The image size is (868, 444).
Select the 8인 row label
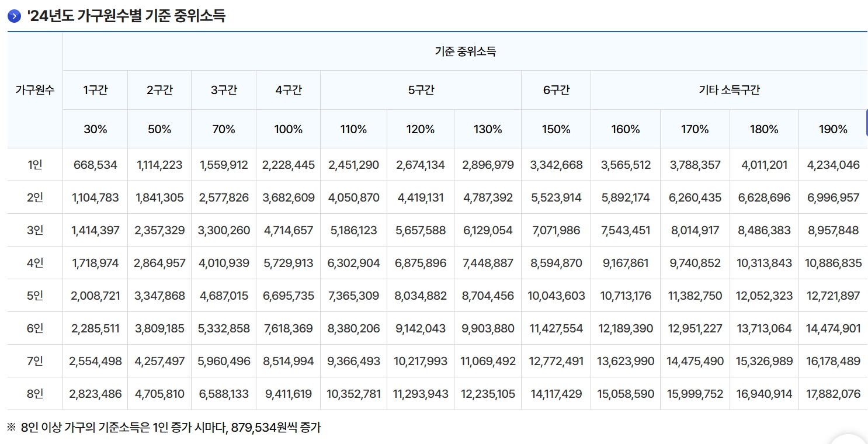tap(35, 394)
